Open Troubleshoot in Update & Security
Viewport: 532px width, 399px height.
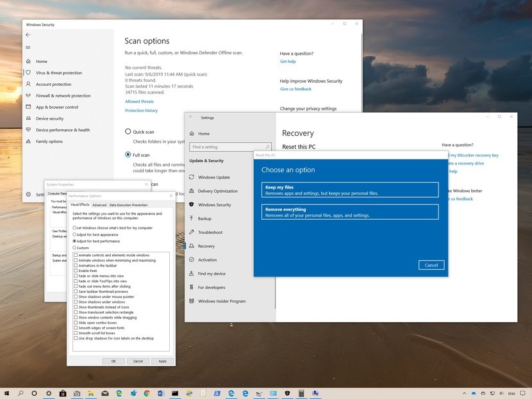pos(214,232)
